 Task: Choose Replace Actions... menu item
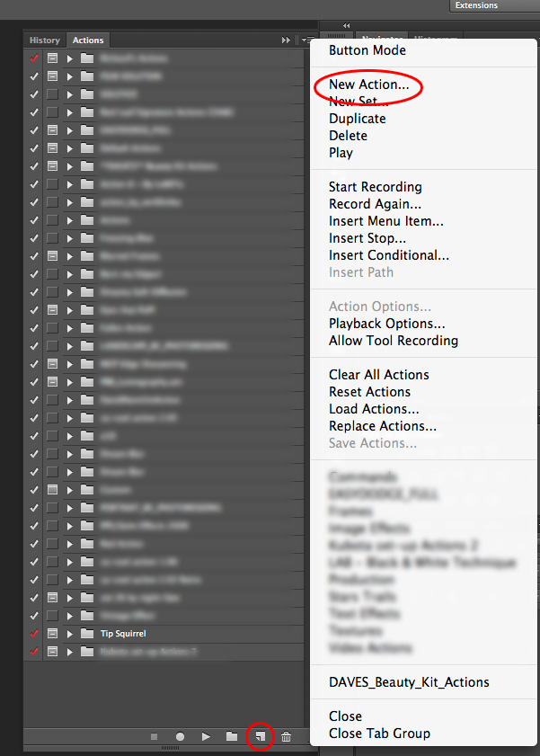pyautogui.click(x=383, y=426)
